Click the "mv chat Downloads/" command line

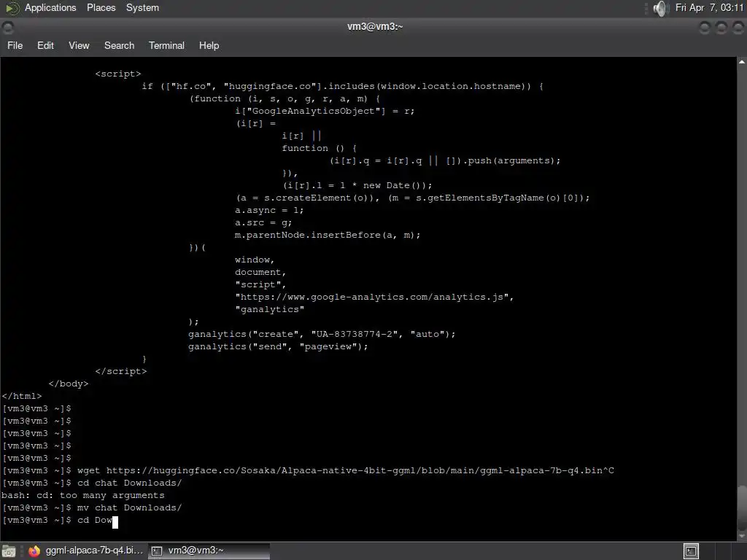129,507
